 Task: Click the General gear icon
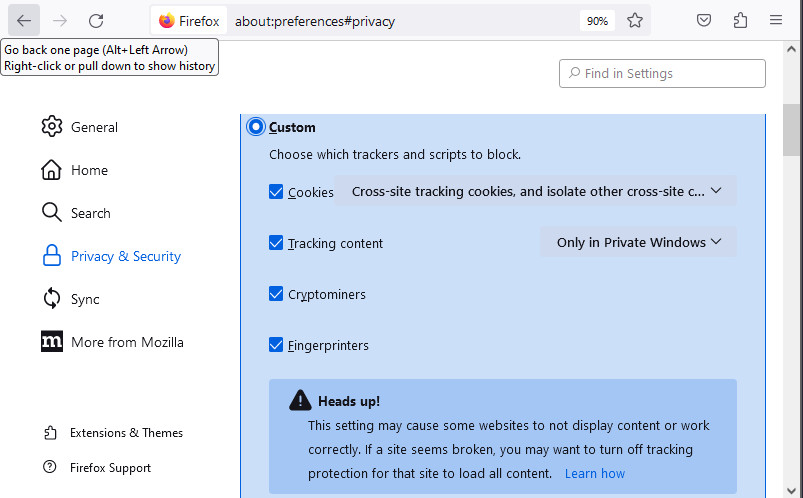pos(52,127)
